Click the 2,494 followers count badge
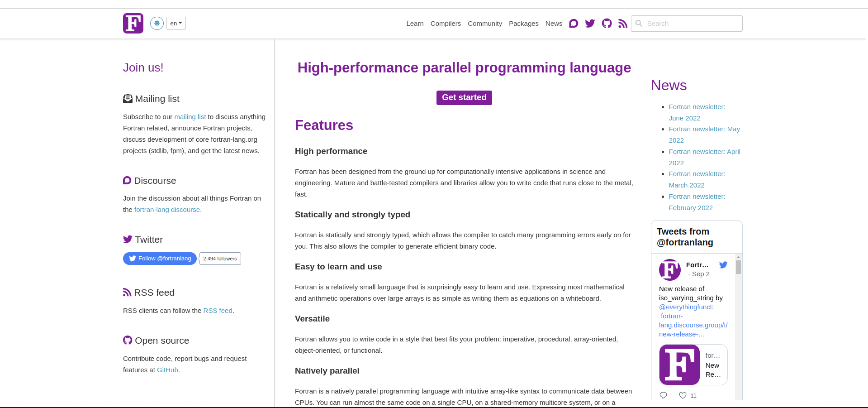This screenshot has height=408, width=868. click(x=220, y=259)
